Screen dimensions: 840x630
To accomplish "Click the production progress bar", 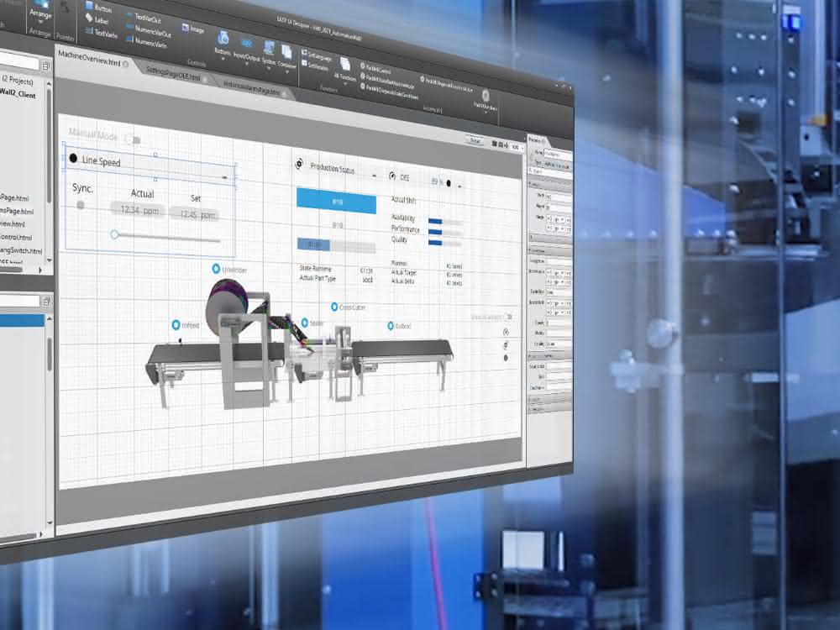I will pos(337,245).
